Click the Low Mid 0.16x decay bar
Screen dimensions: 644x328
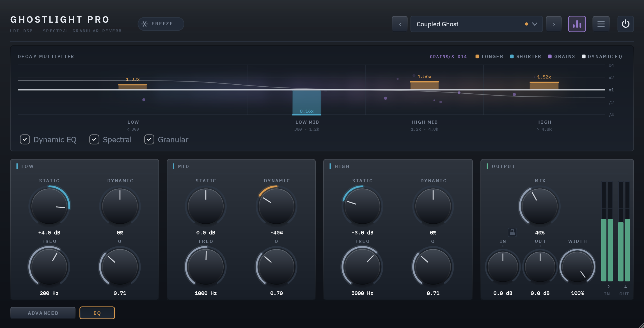pyautogui.click(x=307, y=103)
